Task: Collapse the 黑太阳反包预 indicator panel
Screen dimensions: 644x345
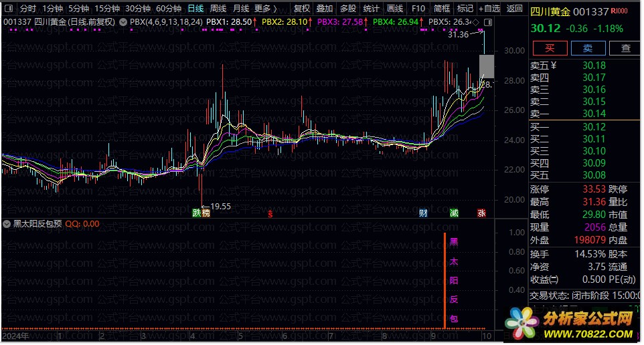Action: (x=7, y=225)
